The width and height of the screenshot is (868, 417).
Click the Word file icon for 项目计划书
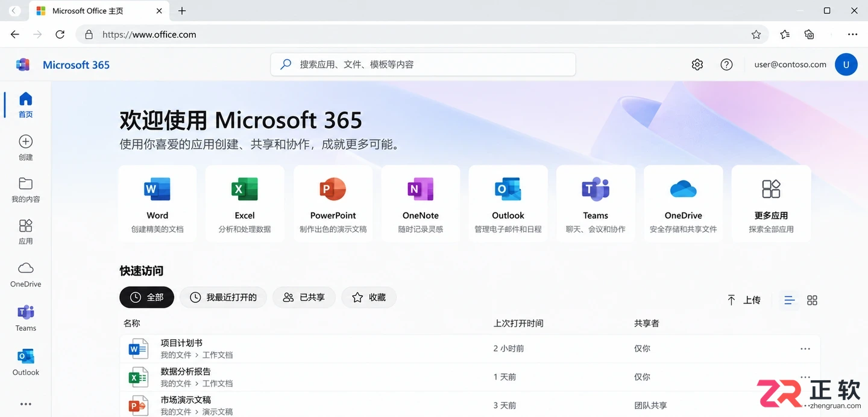(x=138, y=349)
